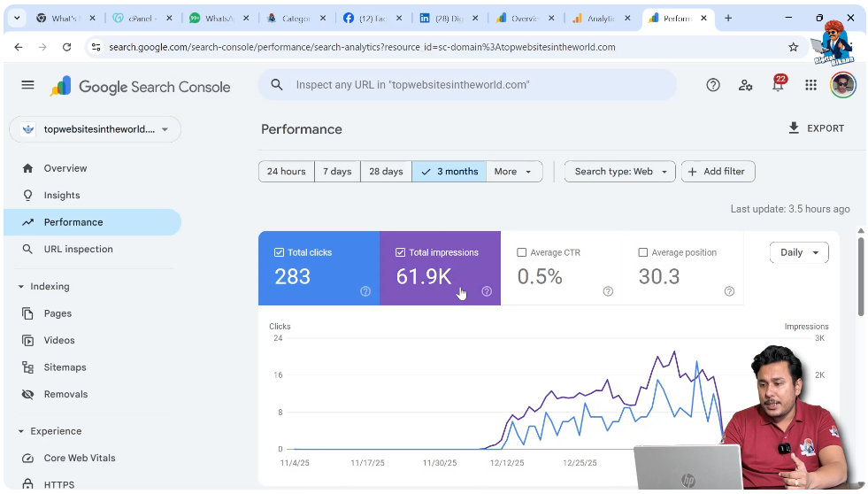Go back to previous page

coord(19,47)
